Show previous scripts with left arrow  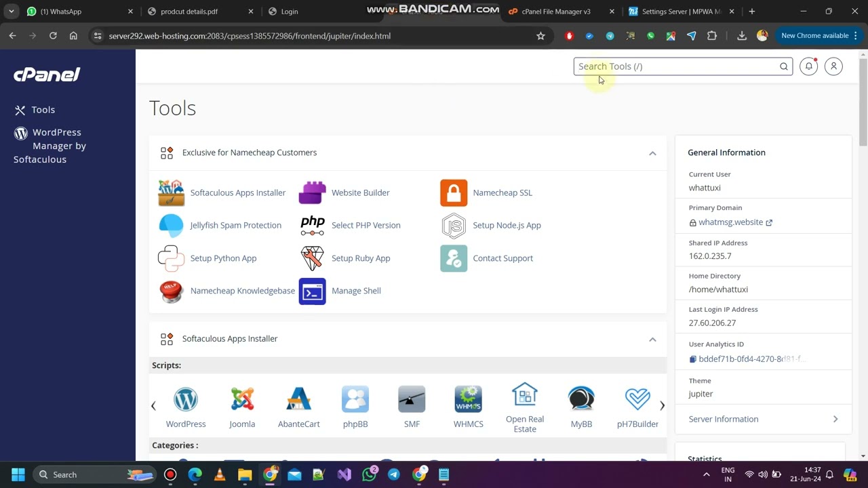tap(153, 405)
